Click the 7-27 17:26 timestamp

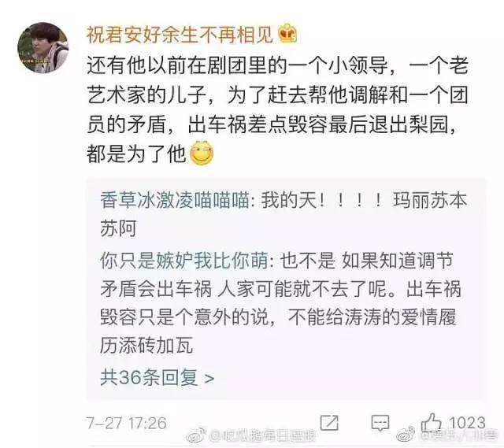click(126, 423)
